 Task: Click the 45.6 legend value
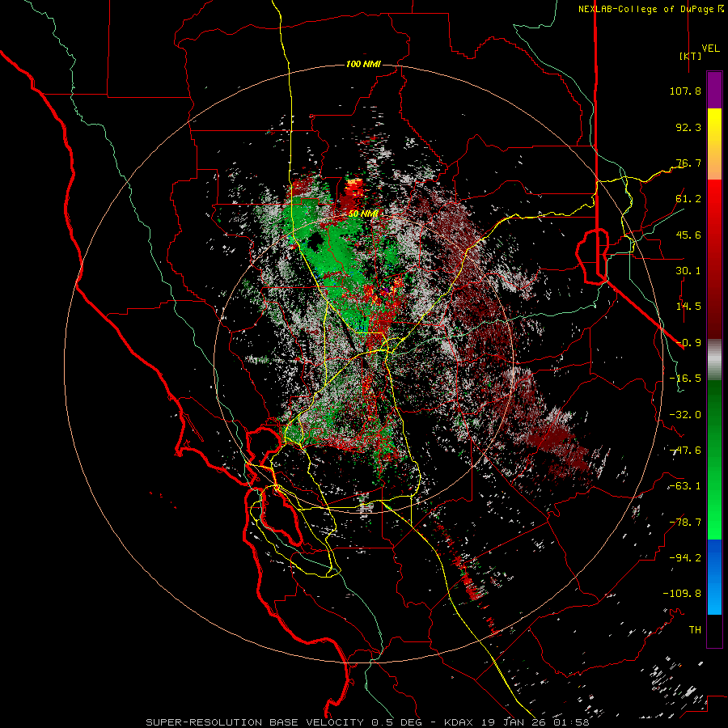click(688, 235)
